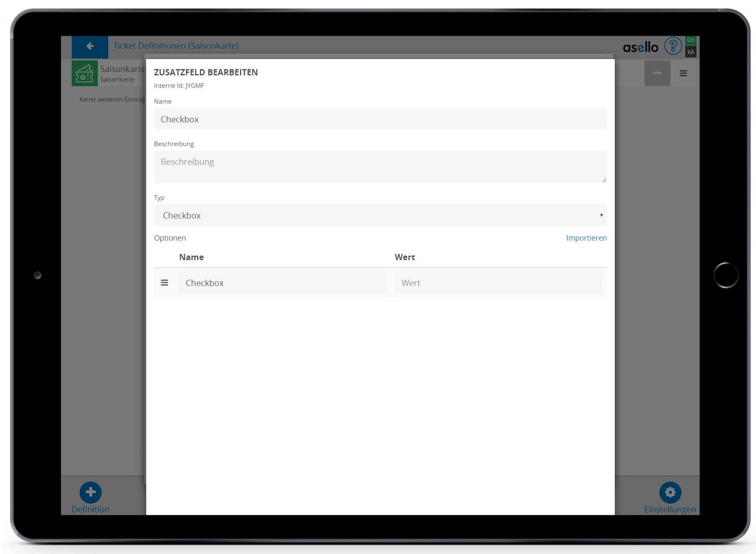Viewport: 756px width, 554px height.
Task: Click the plus icon above Definition
Action: pyautogui.click(x=90, y=492)
